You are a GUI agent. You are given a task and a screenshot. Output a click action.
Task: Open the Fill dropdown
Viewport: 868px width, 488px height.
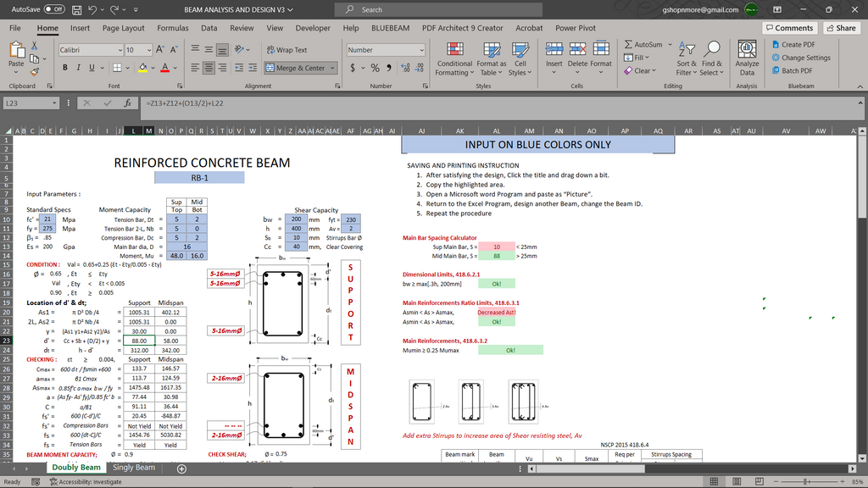[x=637, y=58]
